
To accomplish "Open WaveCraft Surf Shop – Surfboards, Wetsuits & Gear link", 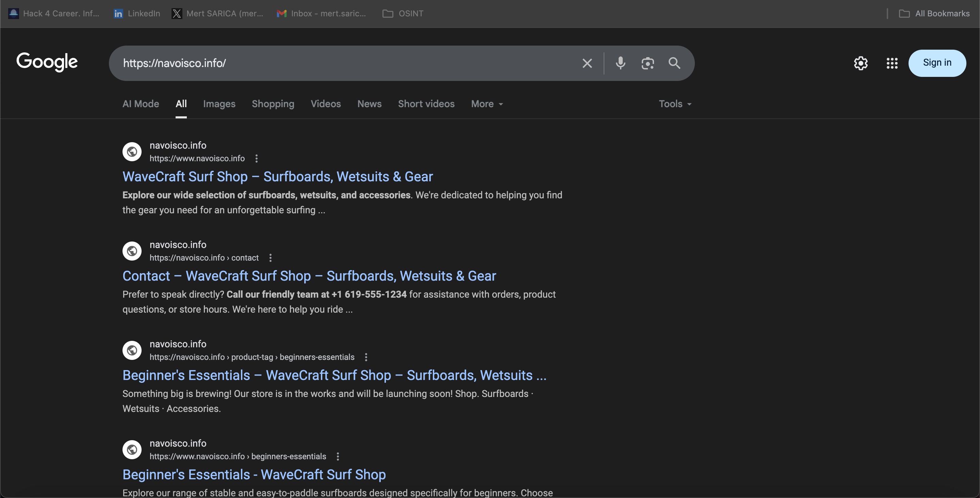I will [x=278, y=177].
